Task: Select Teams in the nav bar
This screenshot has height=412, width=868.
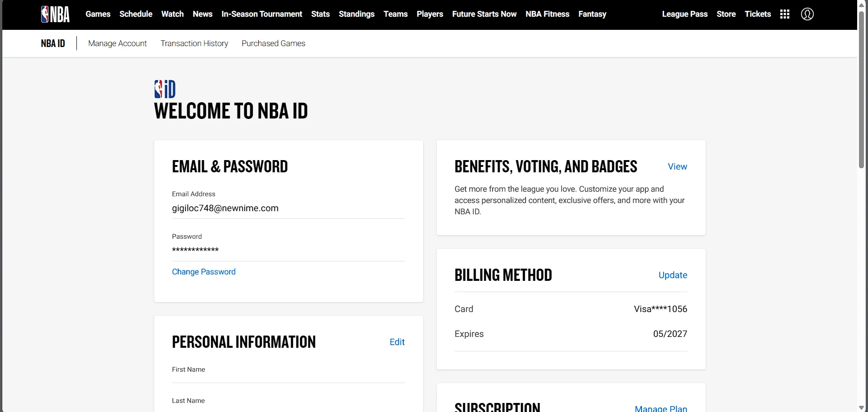Action: point(396,14)
